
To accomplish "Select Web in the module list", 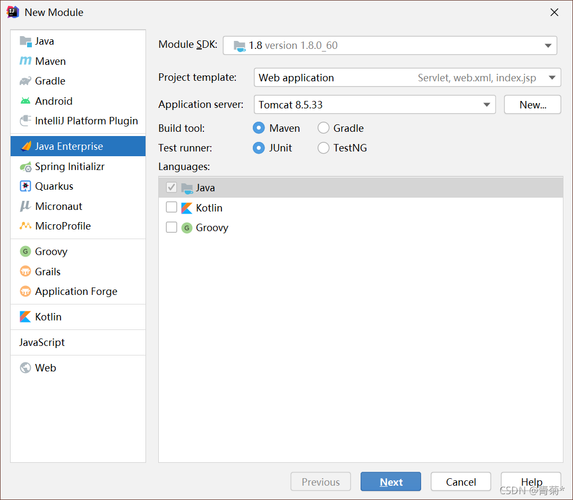I will 78,368.
